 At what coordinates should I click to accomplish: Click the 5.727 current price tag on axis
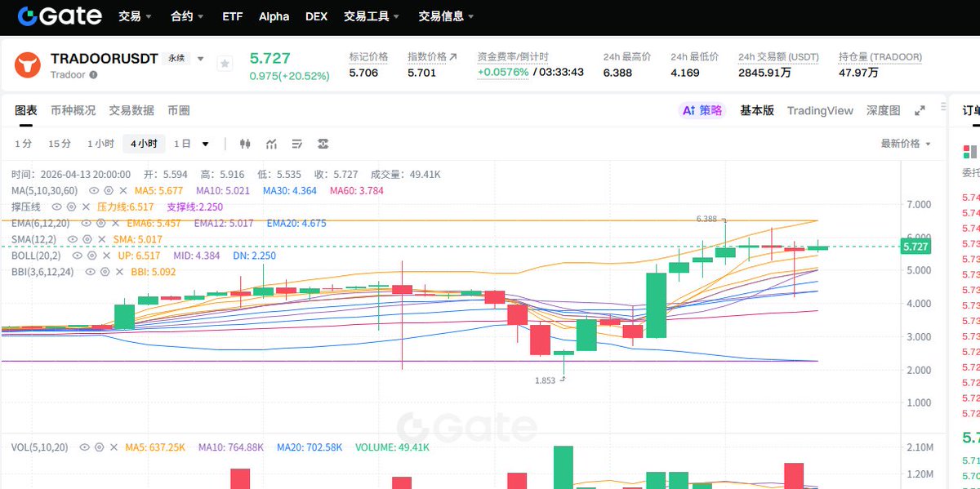[916, 247]
